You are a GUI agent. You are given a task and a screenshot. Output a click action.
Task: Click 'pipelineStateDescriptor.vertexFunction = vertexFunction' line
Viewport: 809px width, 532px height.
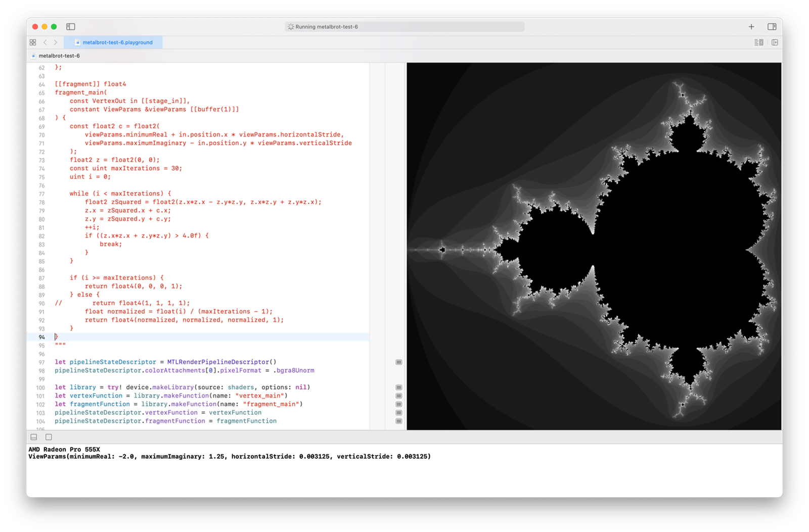(158, 413)
